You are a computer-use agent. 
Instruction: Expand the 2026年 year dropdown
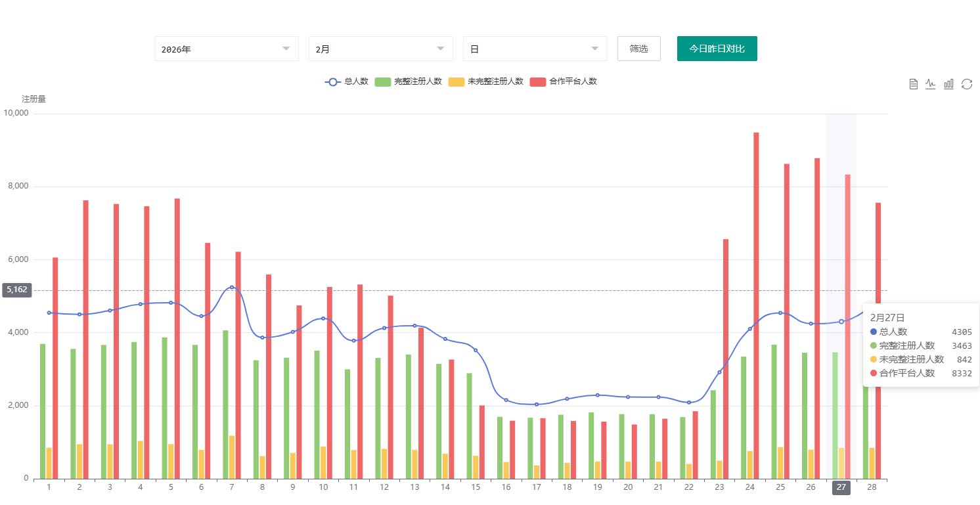pos(226,49)
